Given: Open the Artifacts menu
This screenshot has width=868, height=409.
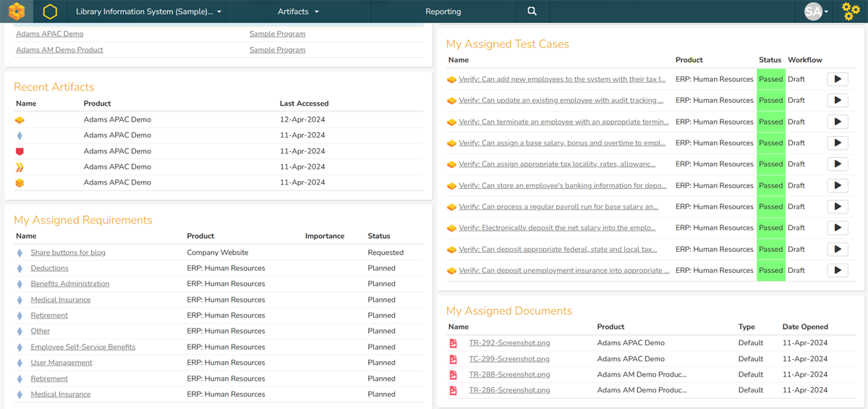Looking at the screenshot, I should click(x=298, y=12).
